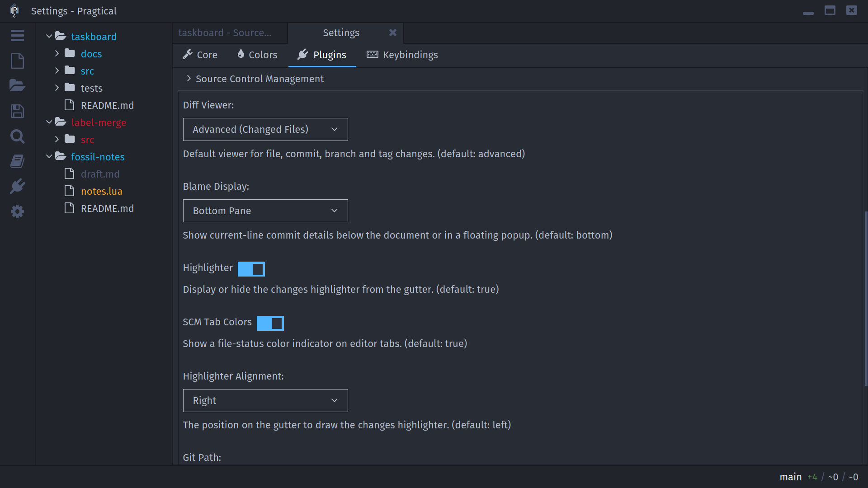Expand the label-merge src folder chevron
This screenshot has width=868, height=488.
tap(57, 139)
